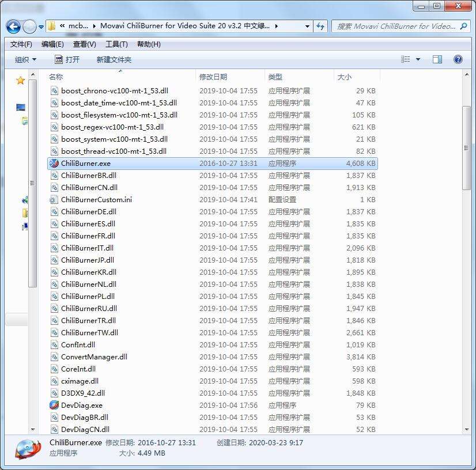476x470 pixels.
Task: Click the Computer icon in navigation pane
Action: (21, 107)
